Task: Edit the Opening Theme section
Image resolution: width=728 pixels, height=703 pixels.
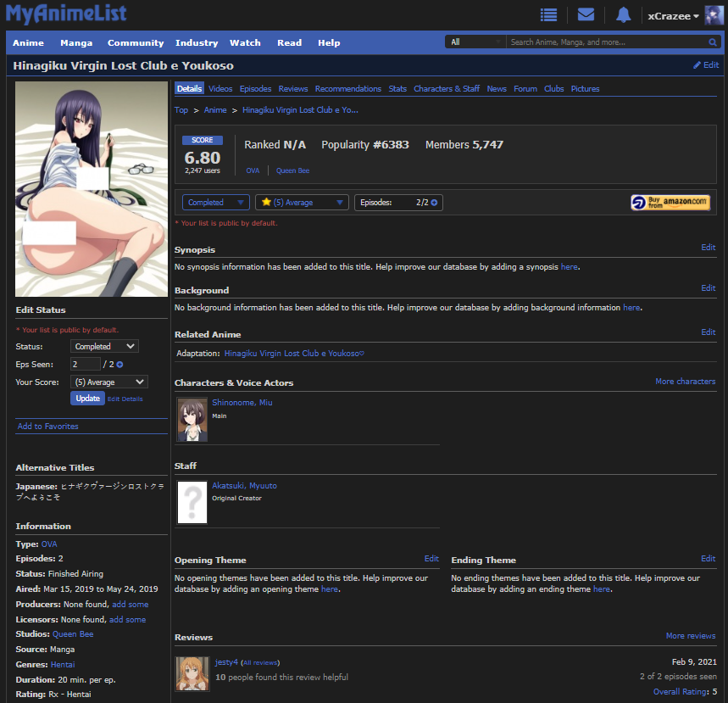Action: point(431,559)
